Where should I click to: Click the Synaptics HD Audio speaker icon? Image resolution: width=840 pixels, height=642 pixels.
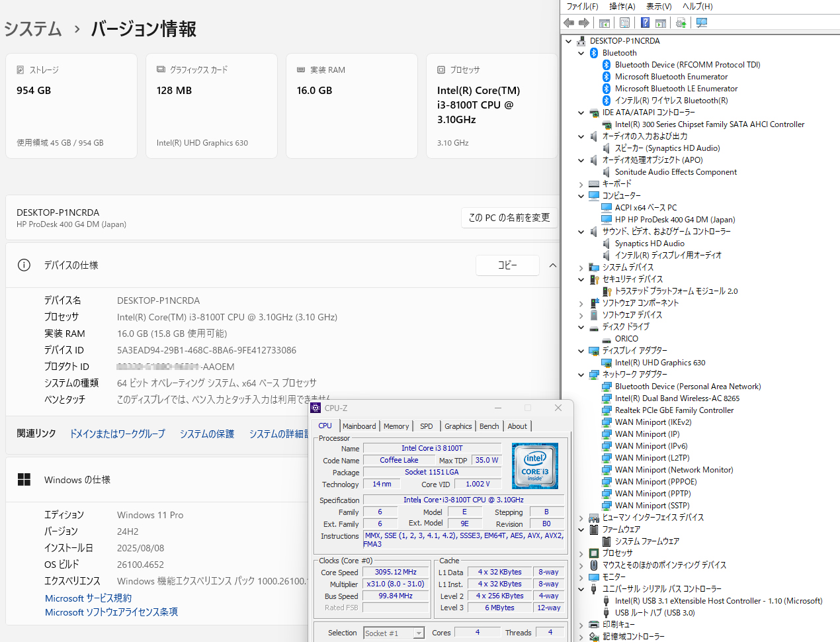click(607, 244)
